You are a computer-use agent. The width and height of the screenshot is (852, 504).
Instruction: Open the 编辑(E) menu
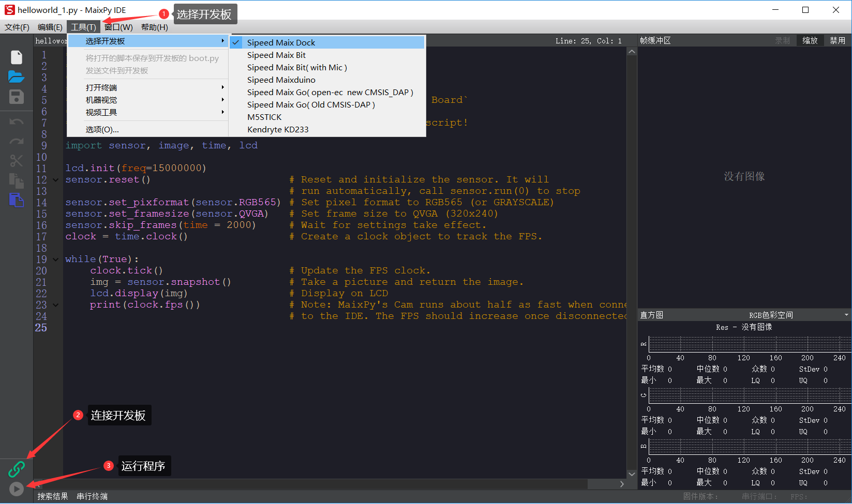coord(50,27)
